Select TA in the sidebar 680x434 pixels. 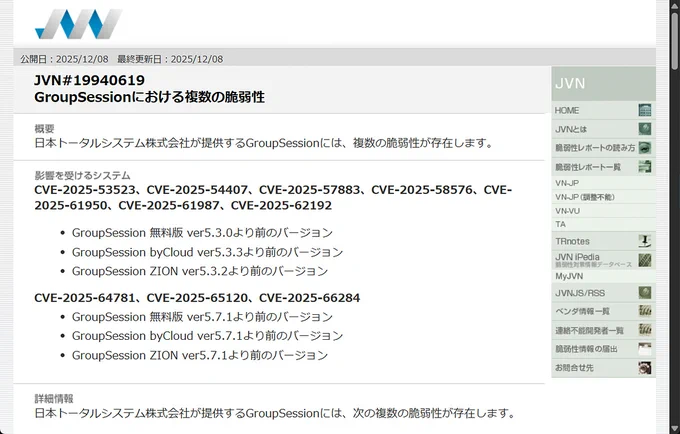click(x=603, y=224)
